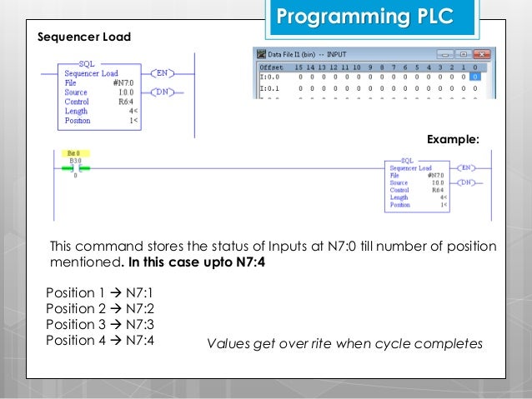Image resolution: width=532 pixels, height=399 pixels.
Task: Minimize the Data File I1 window
Action: pyautogui.click(x=445, y=54)
